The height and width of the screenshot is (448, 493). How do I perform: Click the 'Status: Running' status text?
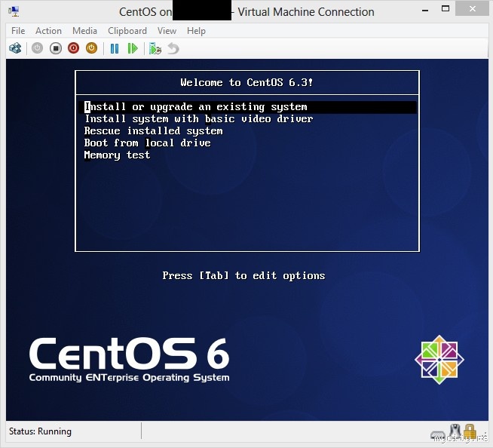(40, 431)
